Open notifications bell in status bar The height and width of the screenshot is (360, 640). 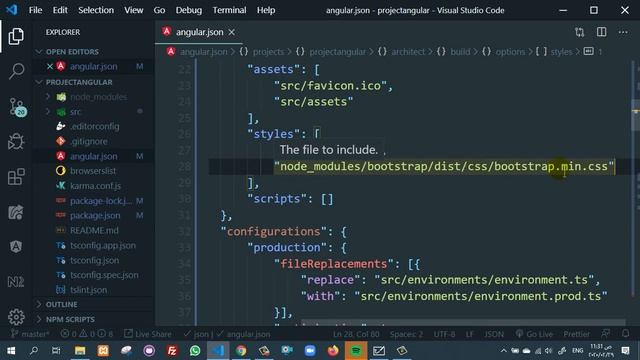(625, 333)
